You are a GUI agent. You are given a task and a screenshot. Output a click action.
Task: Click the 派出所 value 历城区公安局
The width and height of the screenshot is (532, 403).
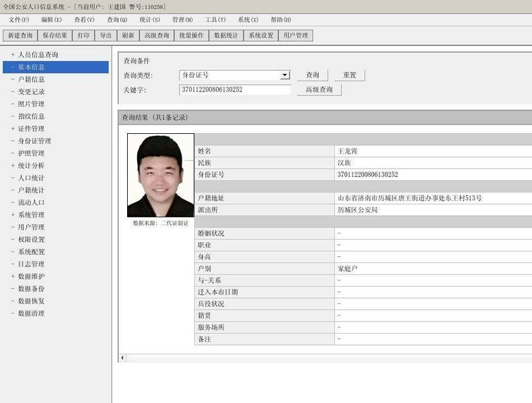[x=358, y=210]
